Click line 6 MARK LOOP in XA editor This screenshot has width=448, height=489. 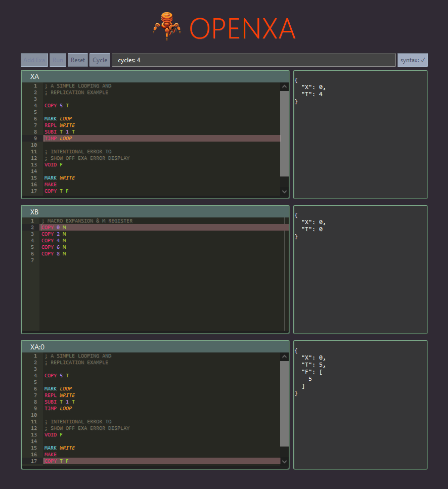click(x=58, y=118)
